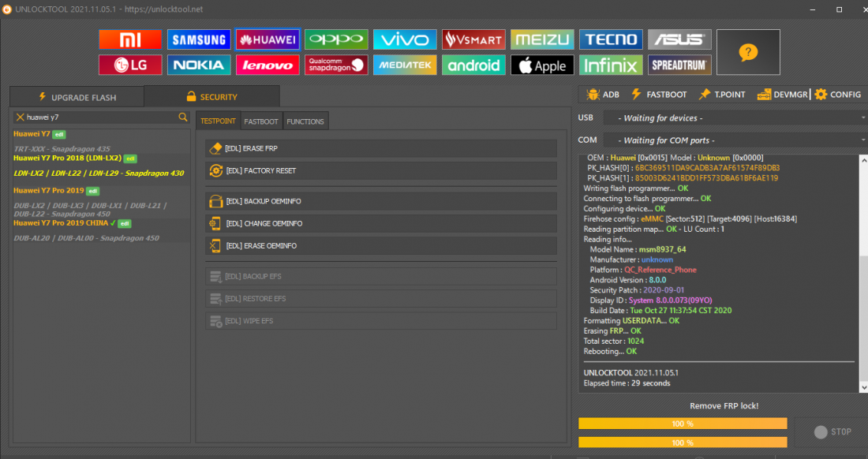The image size is (868, 459).
Task: Click the log scrollbar up arrow
Action: click(x=863, y=159)
